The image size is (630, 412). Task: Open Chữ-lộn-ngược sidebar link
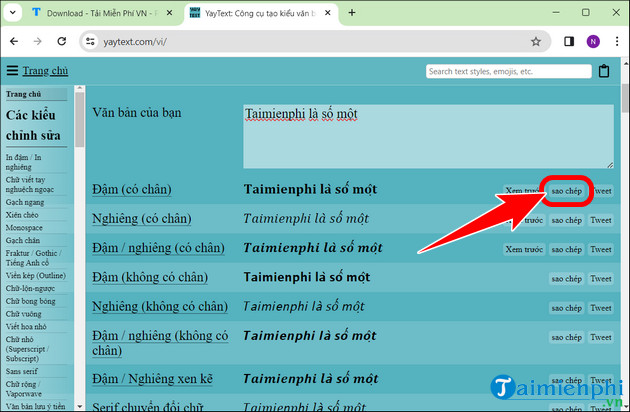click(30, 289)
